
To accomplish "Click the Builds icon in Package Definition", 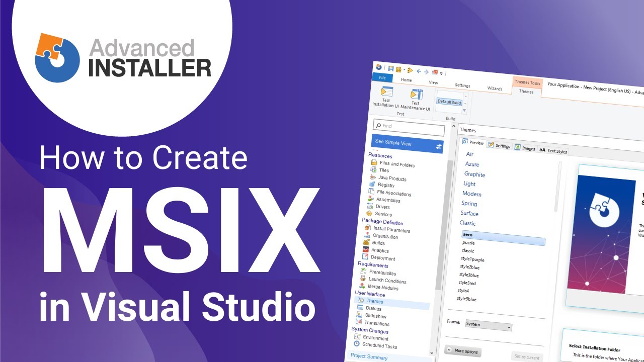I will pos(366,242).
